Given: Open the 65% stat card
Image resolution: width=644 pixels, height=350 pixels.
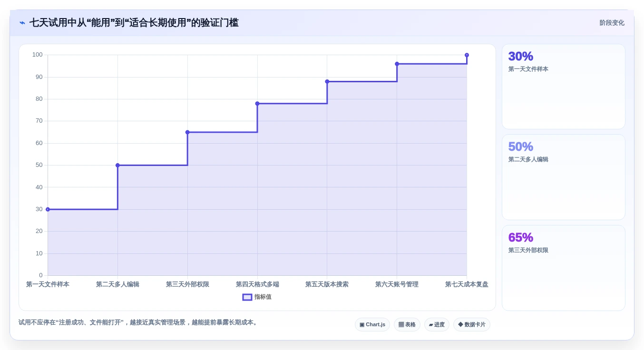Looking at the screenshot, I should pos(564,268).
